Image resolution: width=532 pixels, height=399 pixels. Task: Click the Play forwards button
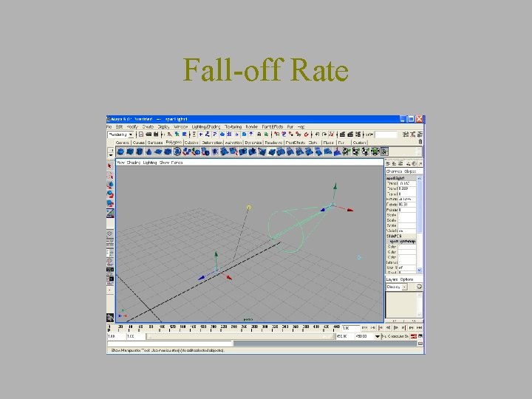(x=396, y=328)
